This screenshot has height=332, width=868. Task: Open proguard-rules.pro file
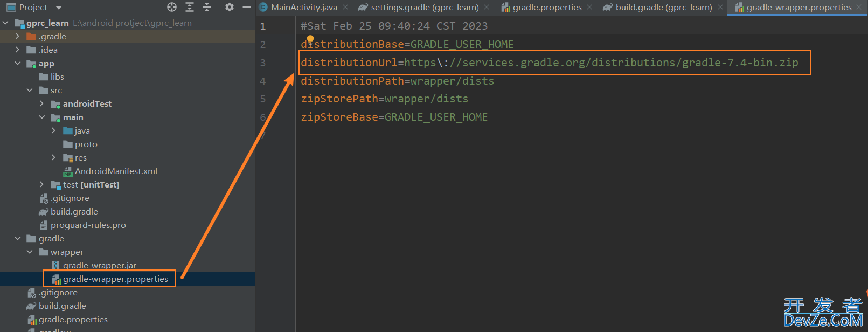click(88, 225)
